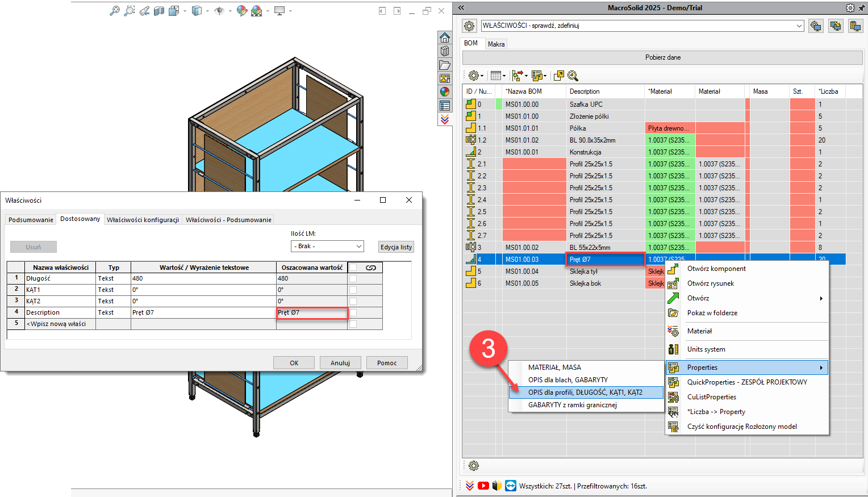Click the Długość value cell showing 480
Screen dimensions: 868x497
(x=203, y=278)
